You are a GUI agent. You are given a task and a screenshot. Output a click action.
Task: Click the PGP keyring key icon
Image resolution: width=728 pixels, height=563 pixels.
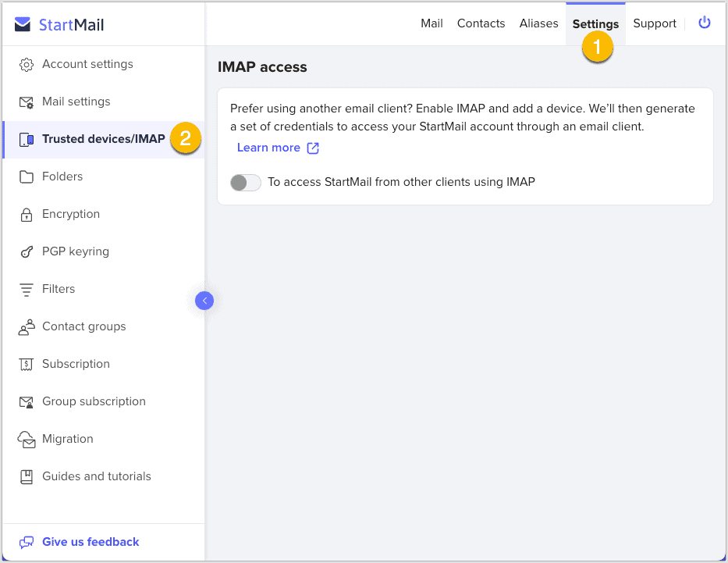(27, 252)
